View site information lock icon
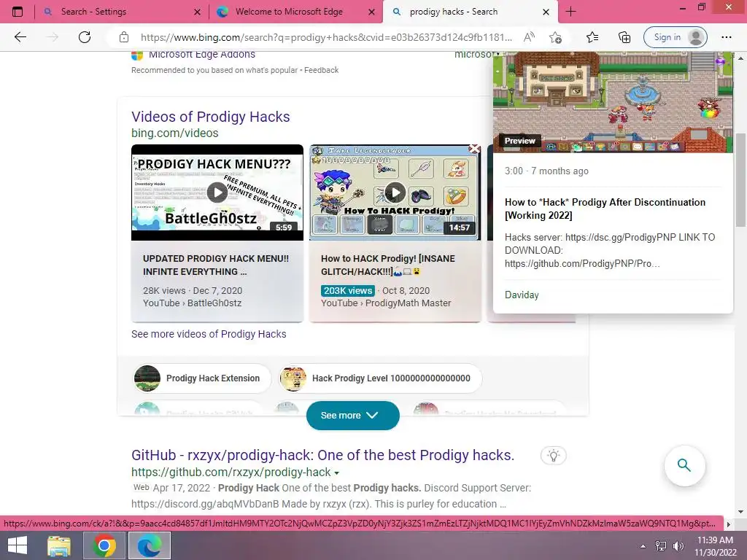747x560 pixels. (x=124, y=37)
